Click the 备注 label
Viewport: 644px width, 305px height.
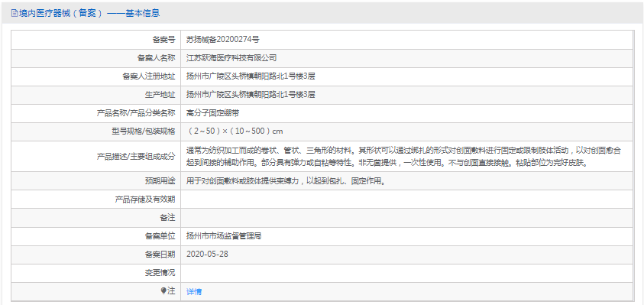point(167,219)
